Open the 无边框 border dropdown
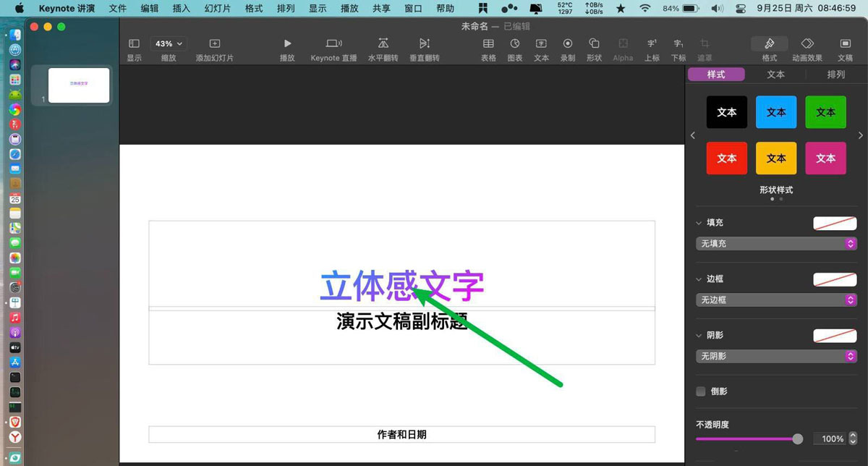The width and height of the screenshot is (868, 466). pyautogui.click(x=776, y=300)
